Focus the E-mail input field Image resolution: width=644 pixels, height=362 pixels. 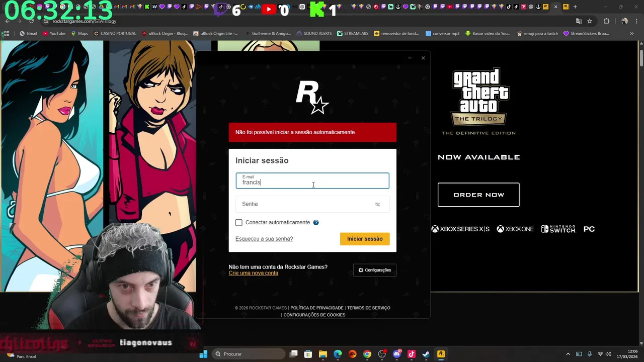click(x=312, y=181)
